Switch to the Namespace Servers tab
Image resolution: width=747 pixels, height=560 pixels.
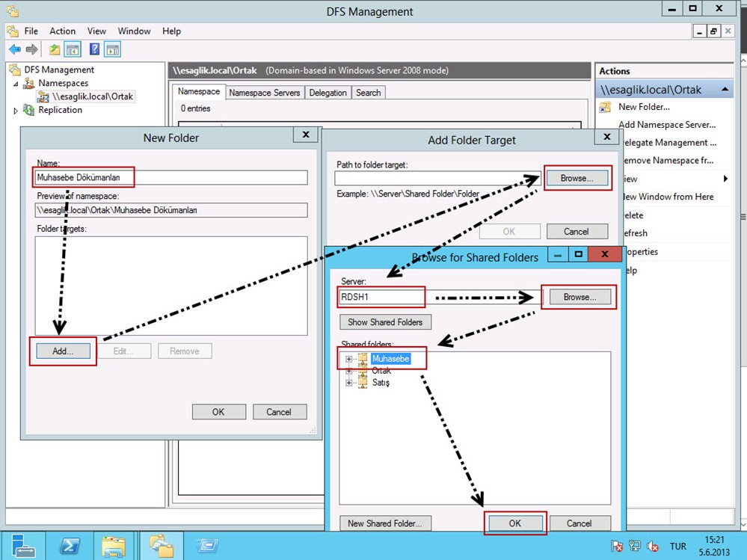click(265, 93)
